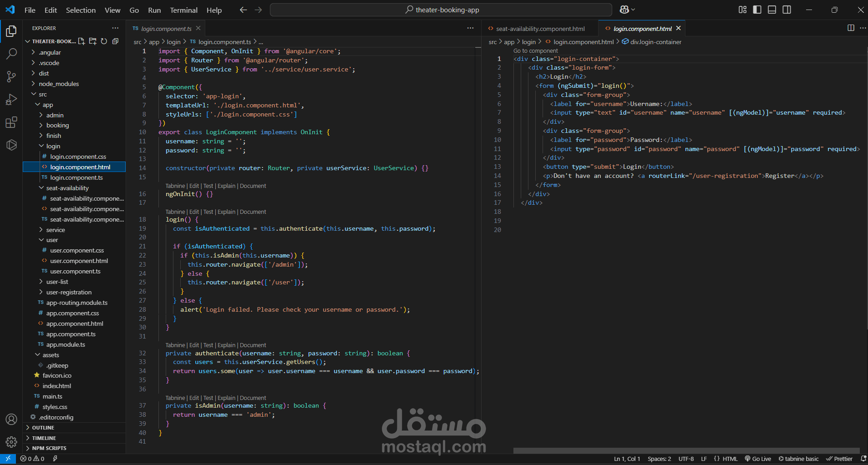
Task: Click New File icon in explorer header
Action: click(81, 41)
